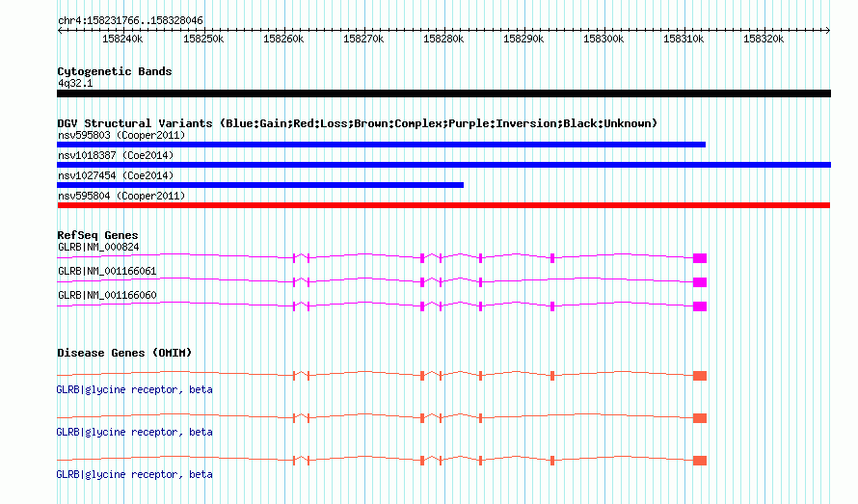Click the 158310k ruler tick label
This screenshot has width=858, height=504.
point(684,39)
